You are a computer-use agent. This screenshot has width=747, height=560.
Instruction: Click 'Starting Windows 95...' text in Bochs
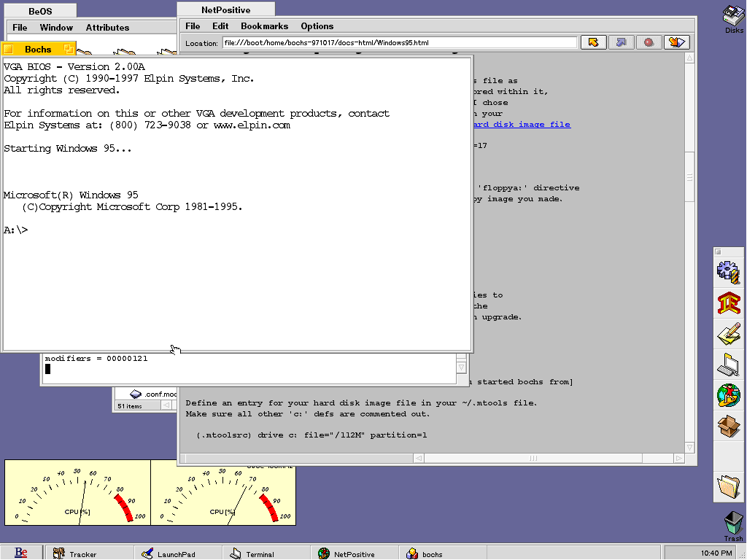(x=67, y=149)
